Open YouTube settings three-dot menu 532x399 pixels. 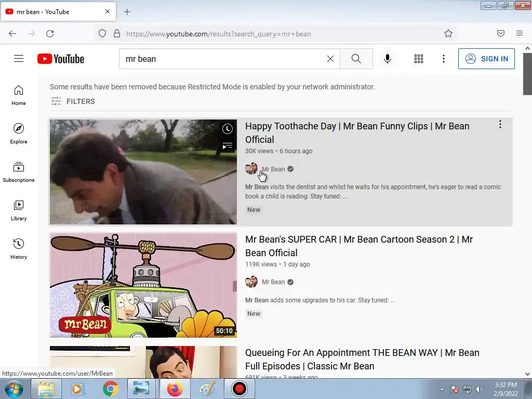point(444,59)
